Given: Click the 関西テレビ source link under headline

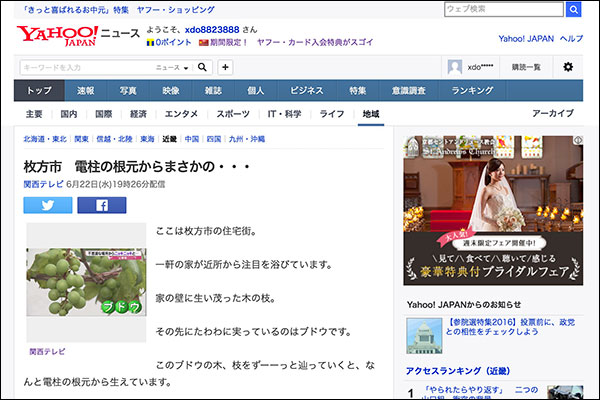Looking at the screenshot, I should point(43,184).
